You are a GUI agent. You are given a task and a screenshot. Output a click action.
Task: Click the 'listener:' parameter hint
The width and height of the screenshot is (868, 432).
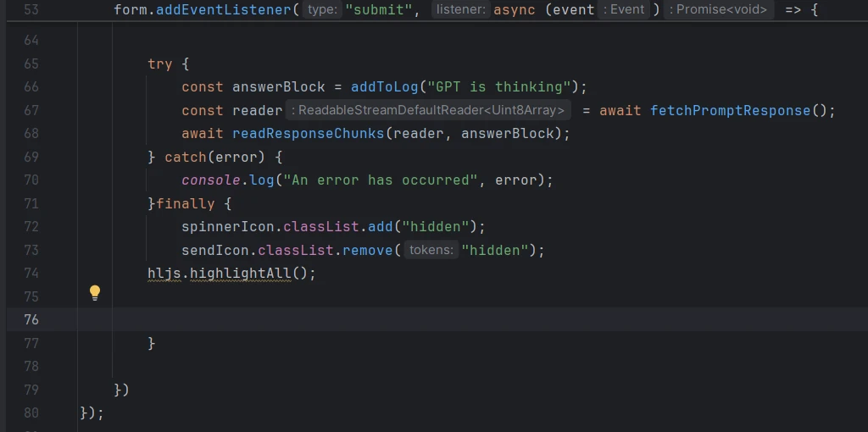[460, 10]
